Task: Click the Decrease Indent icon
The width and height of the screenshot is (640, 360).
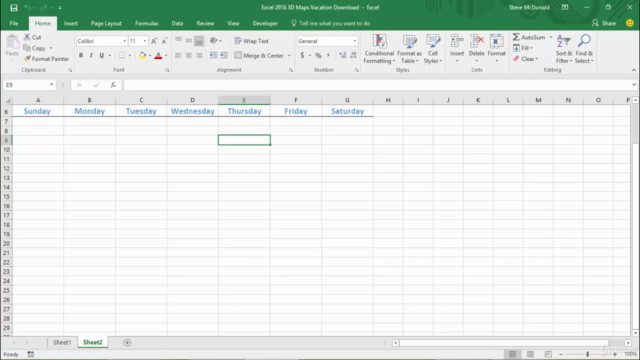Action: (213, 55)
